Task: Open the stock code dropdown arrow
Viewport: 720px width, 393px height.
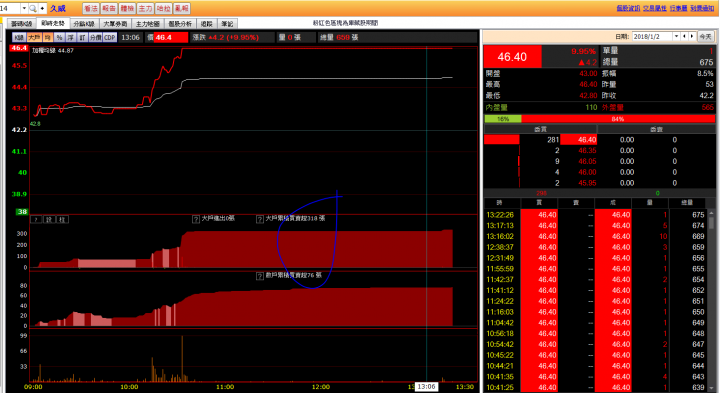Action: (24, 8)
